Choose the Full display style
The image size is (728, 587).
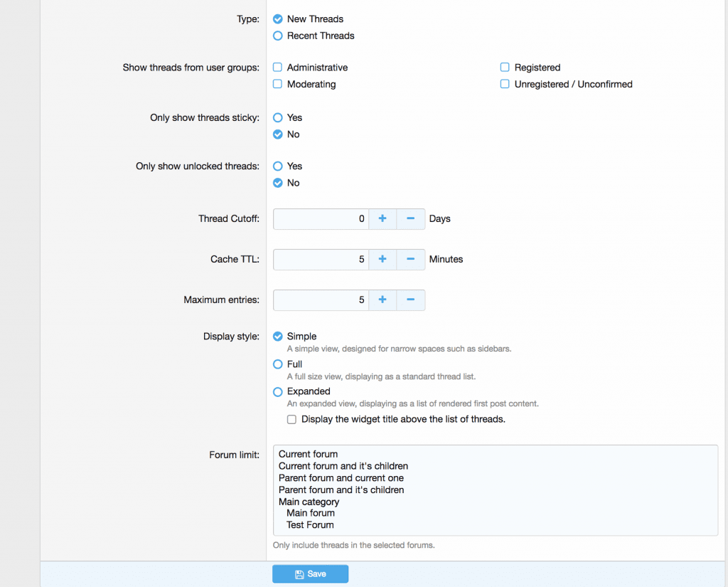coord(278,364)
